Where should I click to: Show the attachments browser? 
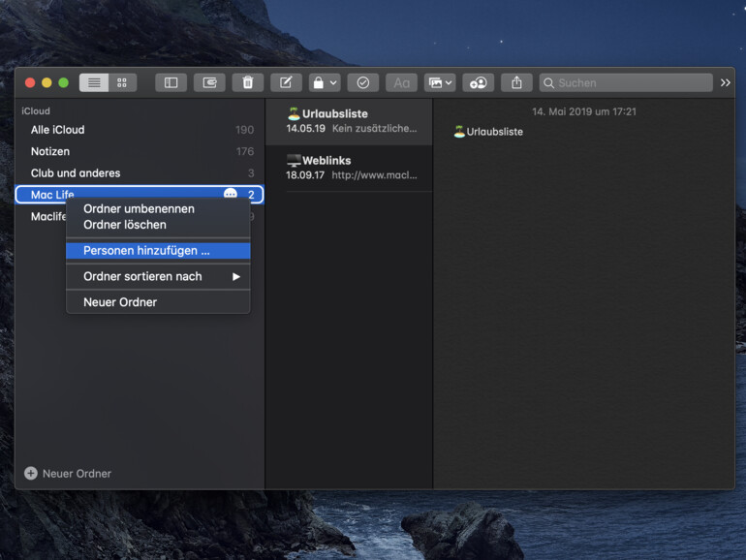pyautogui.click(x=209, y=82)
